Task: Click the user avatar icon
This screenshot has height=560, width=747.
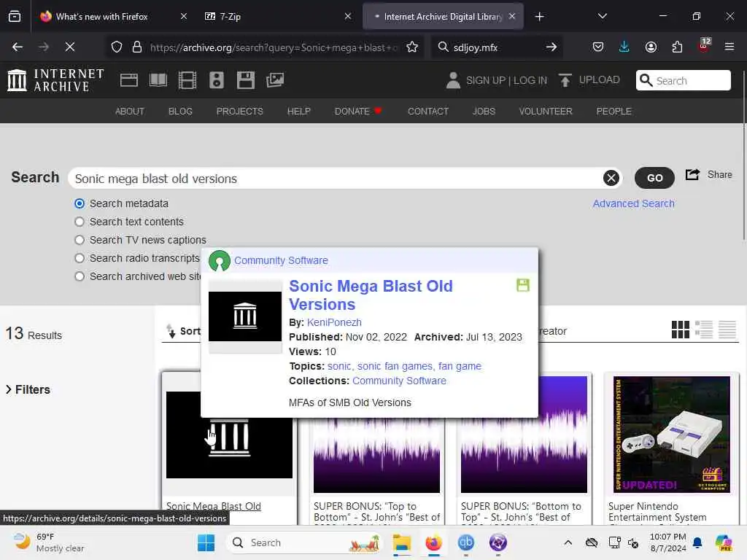Action: click(x=453, y=80)
